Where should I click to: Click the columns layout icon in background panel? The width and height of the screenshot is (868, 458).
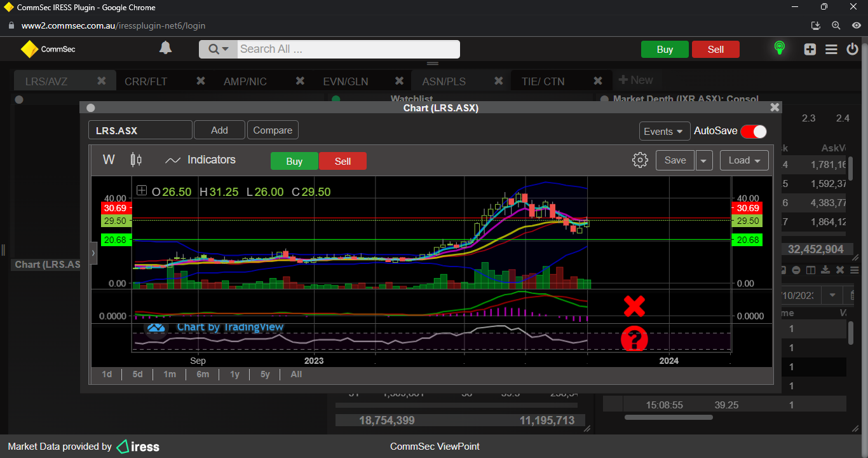[811, 270]
